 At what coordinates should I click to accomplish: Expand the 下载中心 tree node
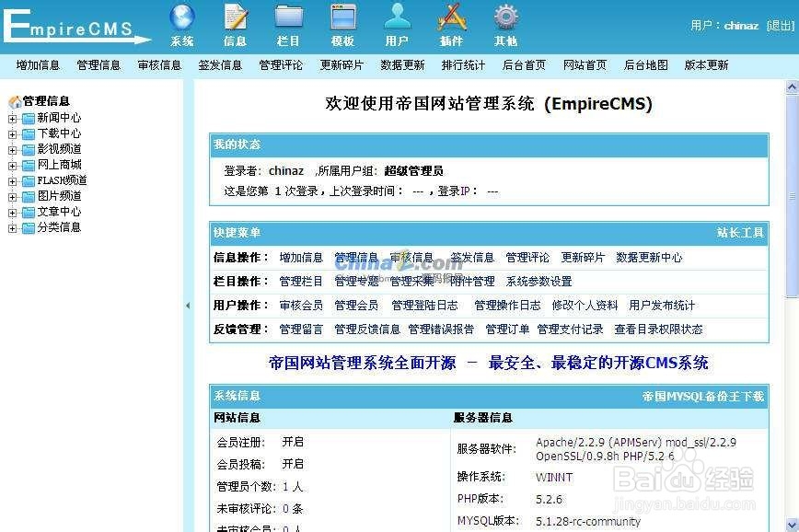pyautogui.click(x=12, y=134)
